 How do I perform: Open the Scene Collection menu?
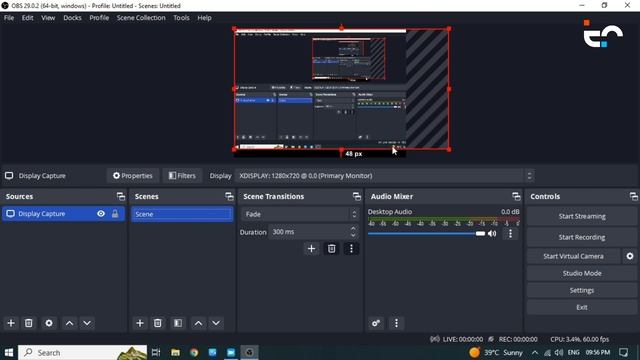(x=141, y=18)
